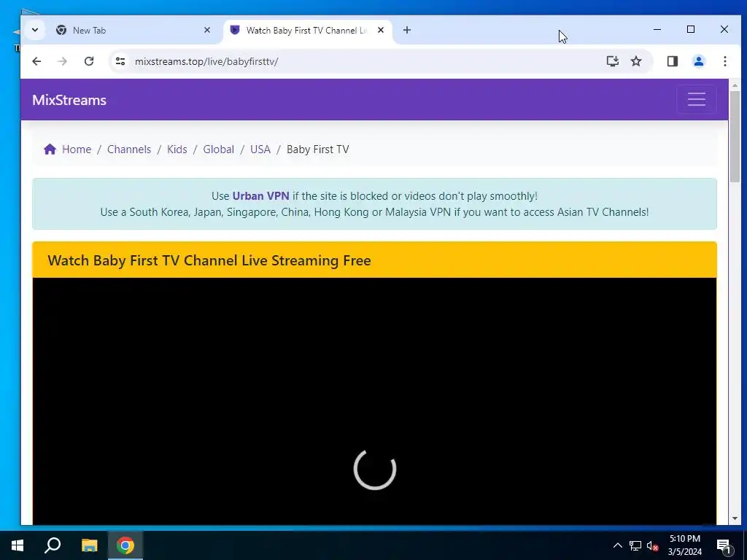Switch to the New Tab tab
747x560 pixels.
[x=132, y=31]
